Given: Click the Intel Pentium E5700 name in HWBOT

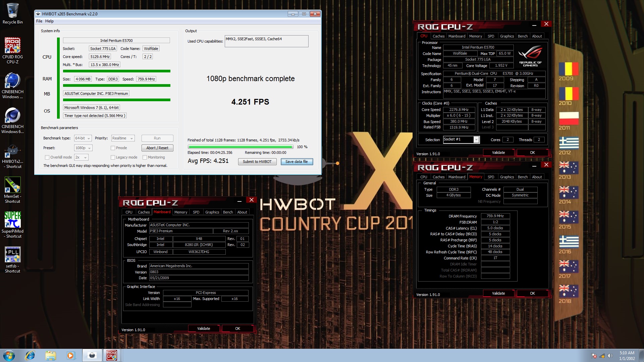Looking at the screenshot, I should [x=116, y=41].
